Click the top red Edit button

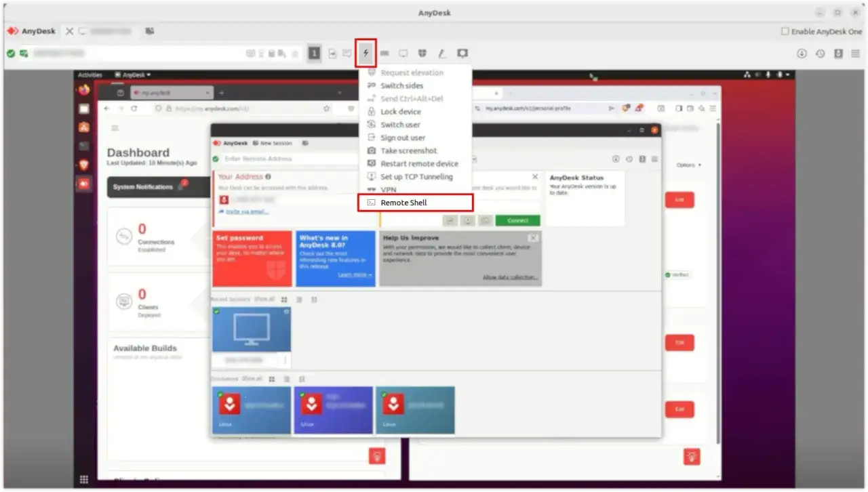(679, 201)
